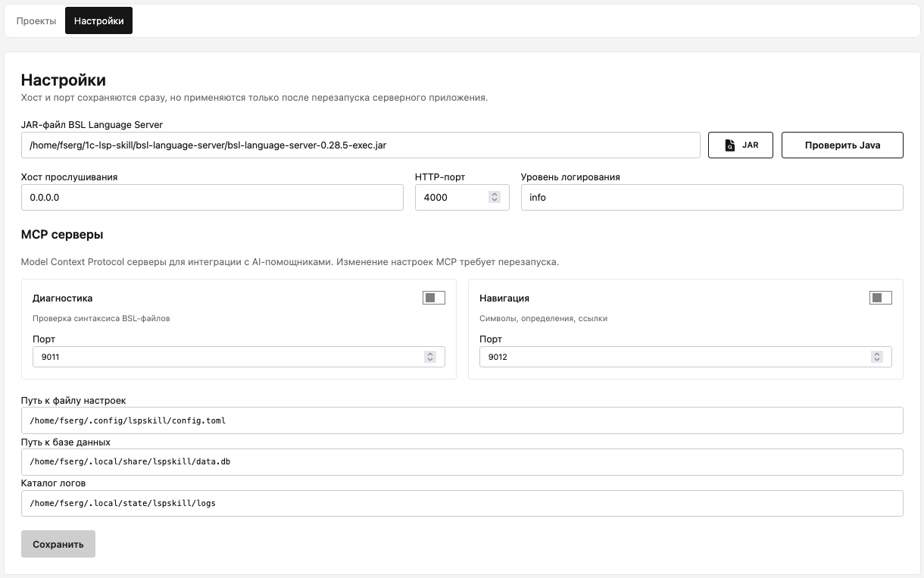The image size is (924, 578).
Task: Click the Настройки page heading
Action: click(x=64, y=80)
